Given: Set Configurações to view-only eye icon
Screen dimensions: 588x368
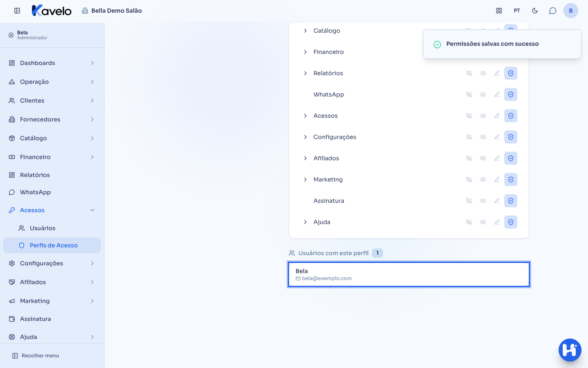Looking at the screenshot, I should 483,137.
